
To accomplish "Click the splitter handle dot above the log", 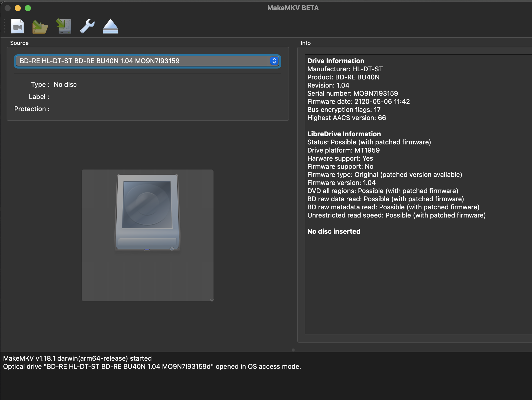I will 293,350.
